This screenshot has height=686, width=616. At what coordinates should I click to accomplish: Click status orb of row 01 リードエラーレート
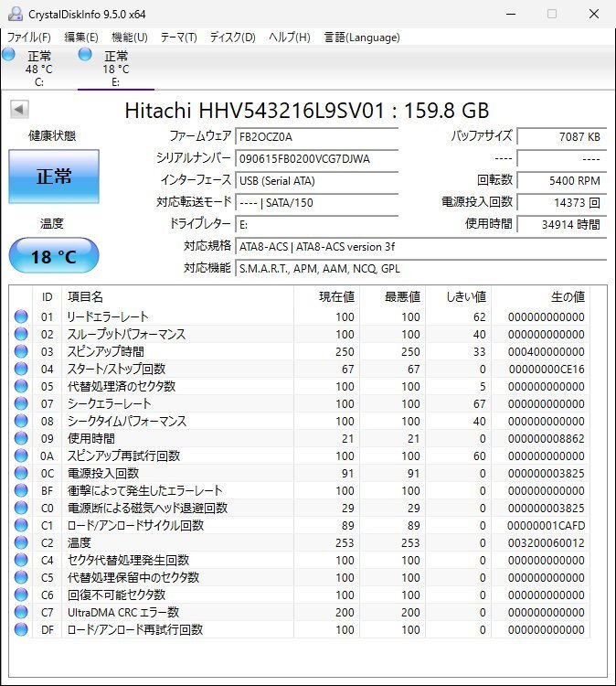(x=21, y=316)
